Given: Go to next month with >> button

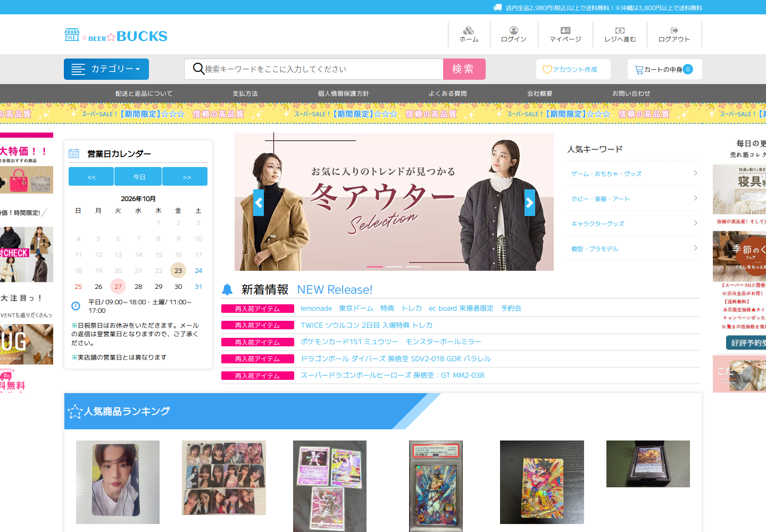Looking at the screenshot, I should 185,177.
